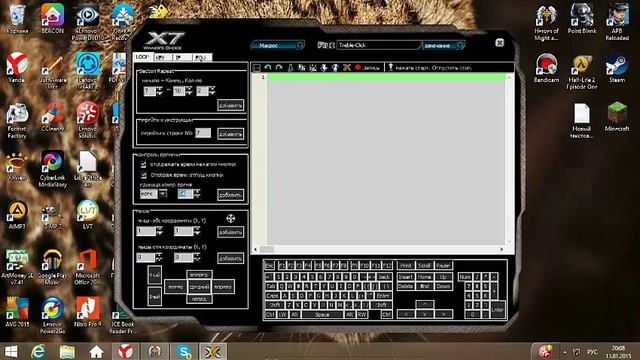Click the назад scroll-back mouse button
640x360 pixels.
pyautogui.click(x=199, y=299)
